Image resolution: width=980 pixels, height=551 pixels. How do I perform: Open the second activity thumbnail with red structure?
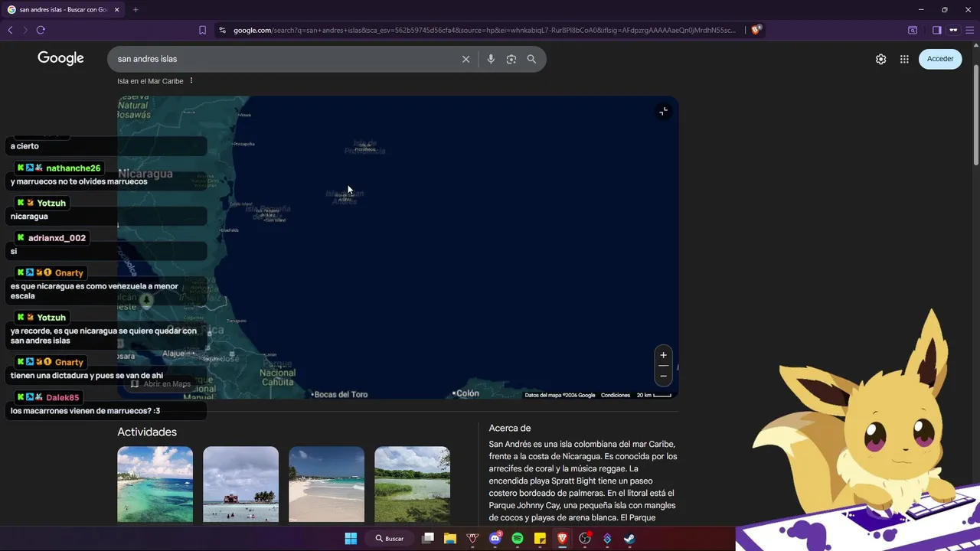(240, 484)
